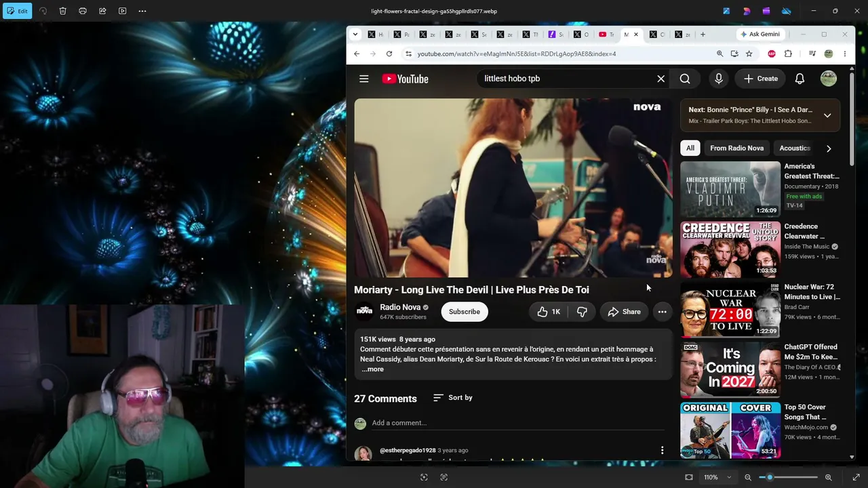This screenshot has width=868, height=488.
Task: Share the image from Photos toolbar
Action: point(102,11)
